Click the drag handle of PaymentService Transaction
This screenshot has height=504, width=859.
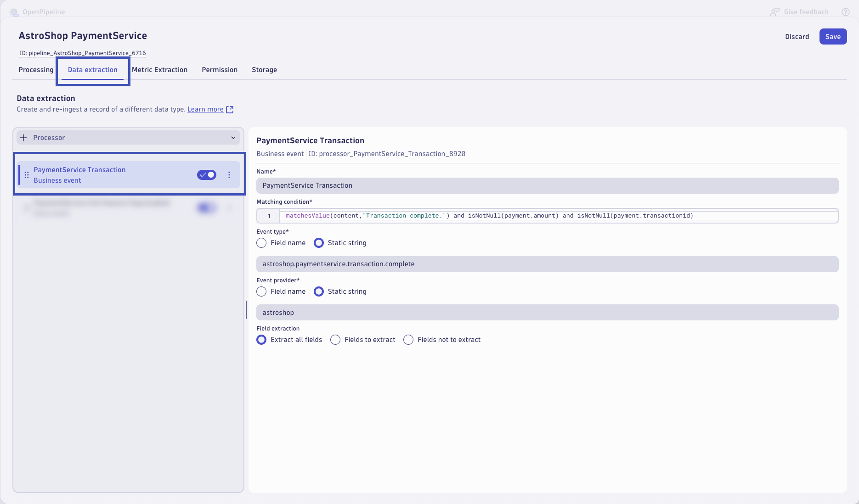27,175
